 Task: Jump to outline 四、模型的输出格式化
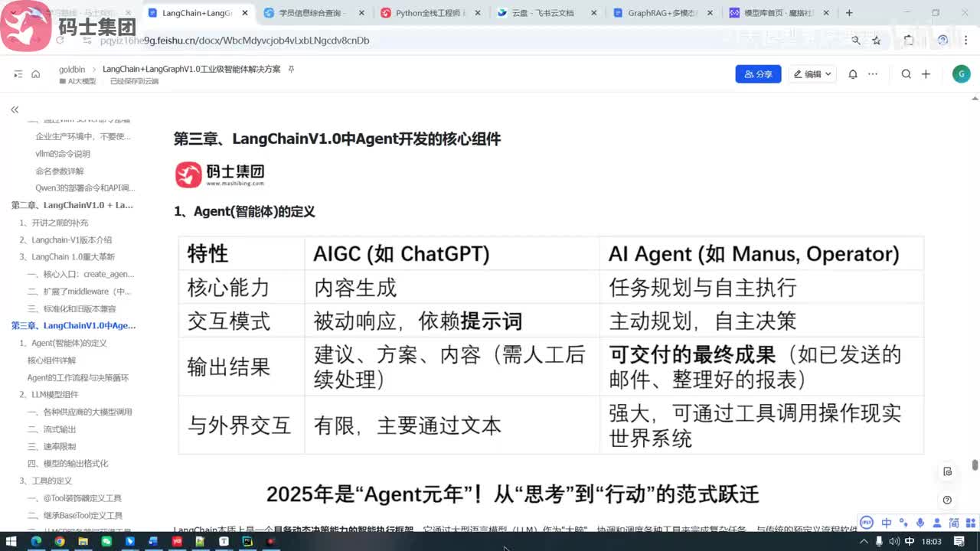tap(68, 464)
